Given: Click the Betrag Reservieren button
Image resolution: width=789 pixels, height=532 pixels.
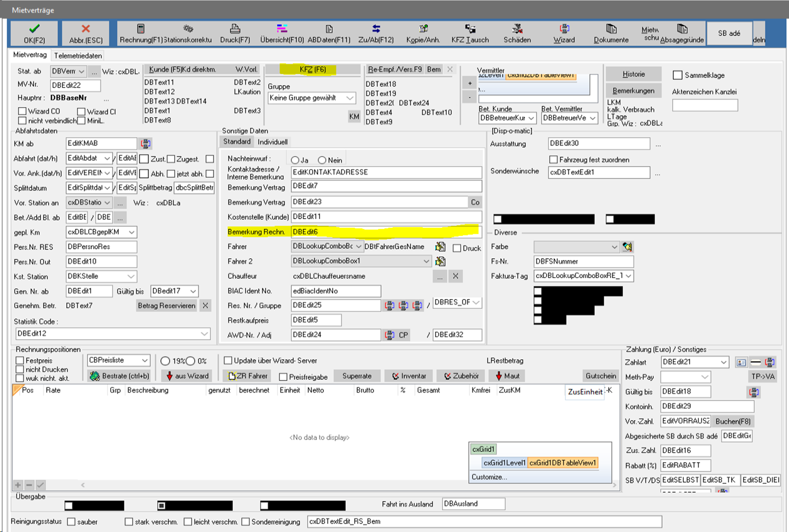Looking at the screenshot, I should (x=166, y=306).
